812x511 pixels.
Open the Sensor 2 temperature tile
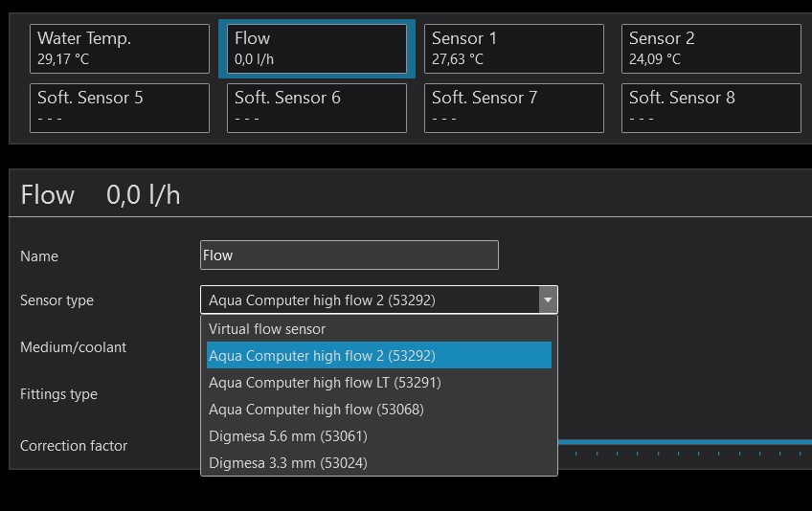710,49
